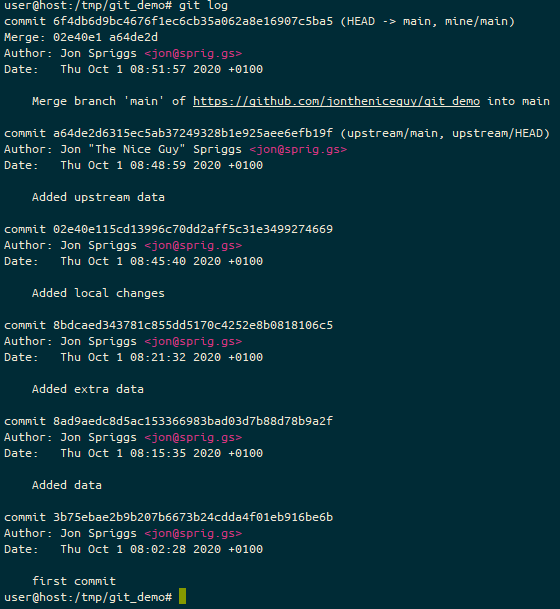Click commit hash starting 8ad9aedc8d5ac153

[193, 421]
